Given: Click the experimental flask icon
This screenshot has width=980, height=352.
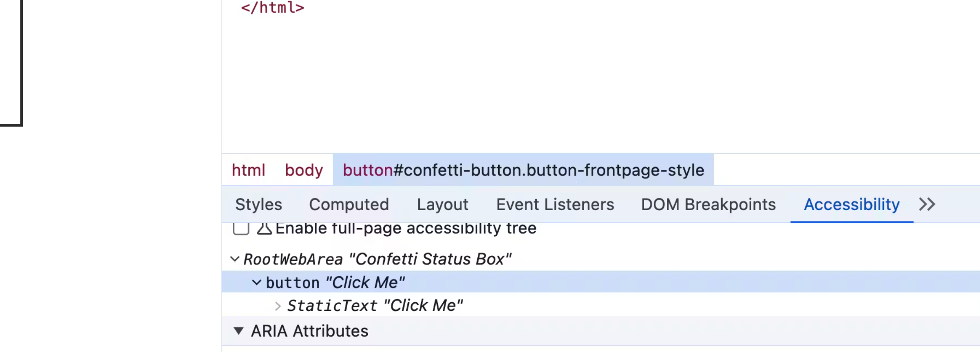Looking at the screenshot, I should click(264, 229).
